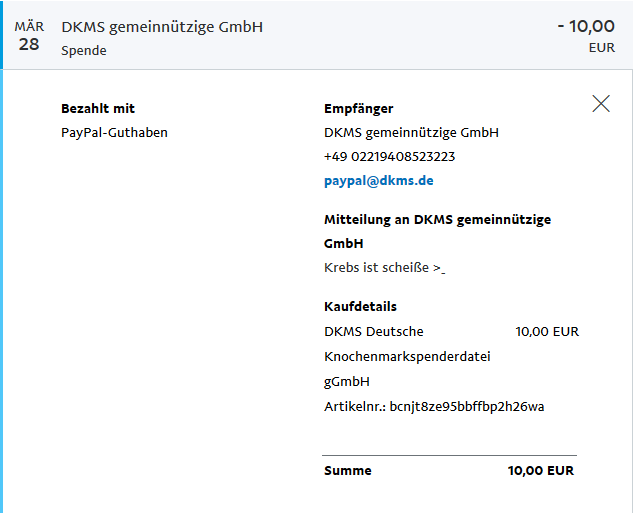638x513 pixels.
Task: Click the phone number +49 02219408523223
Action: tap(389, 157)
